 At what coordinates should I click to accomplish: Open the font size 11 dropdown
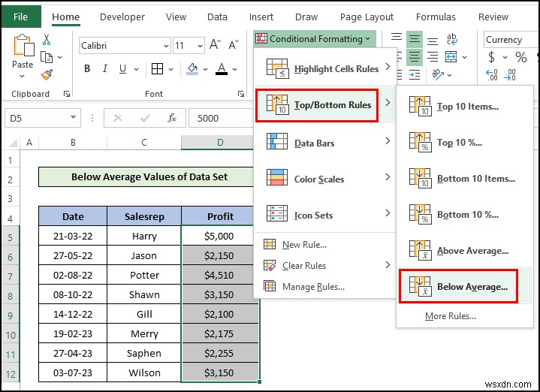click(200, 46)
